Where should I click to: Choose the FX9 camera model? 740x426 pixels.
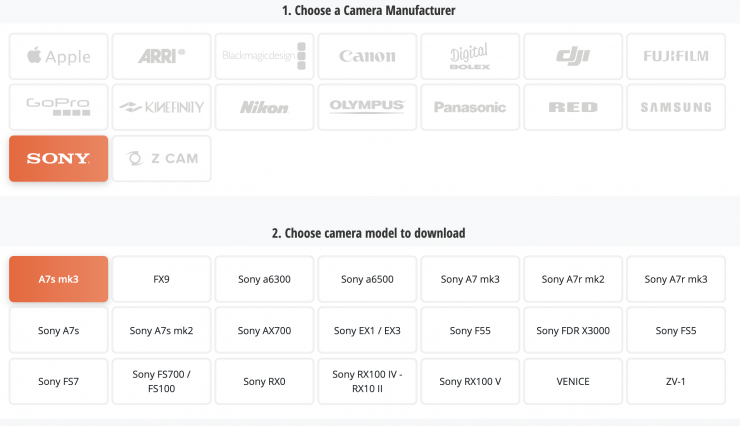click(x=161, y=279)
